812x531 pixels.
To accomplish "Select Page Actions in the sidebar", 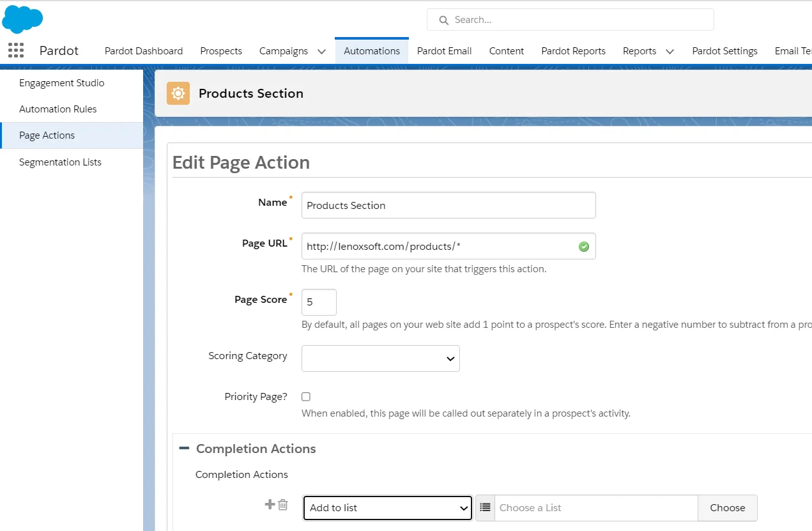I will [47, 135].
